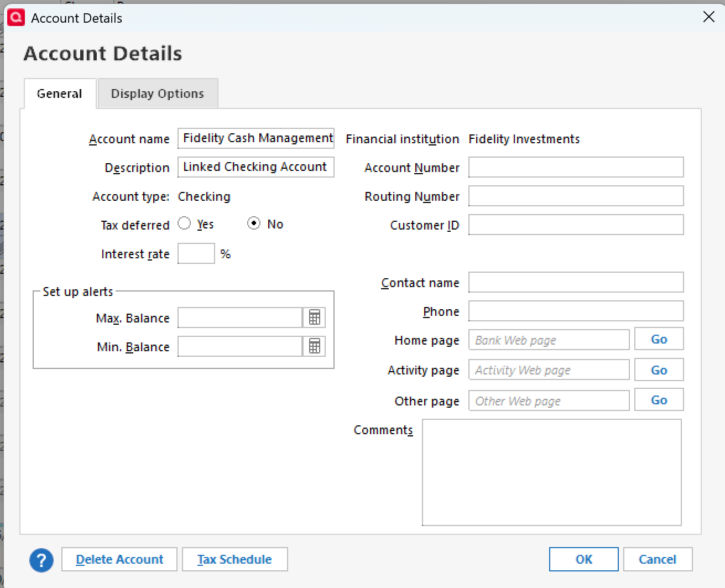This screenshot has width=725, height=588.
Task: Open the Tax Schedule button
Action: [234, 559]
